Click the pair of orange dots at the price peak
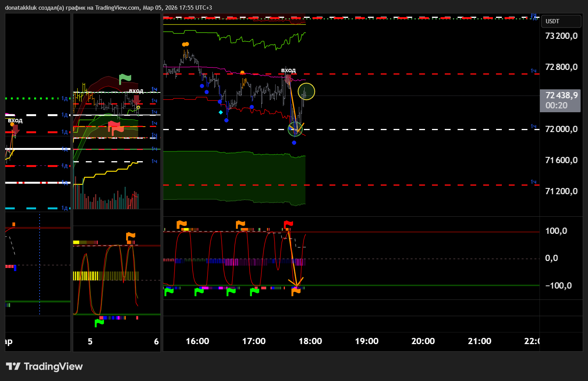The height and width of the screenshot is (381, 588). click(186, 44)
